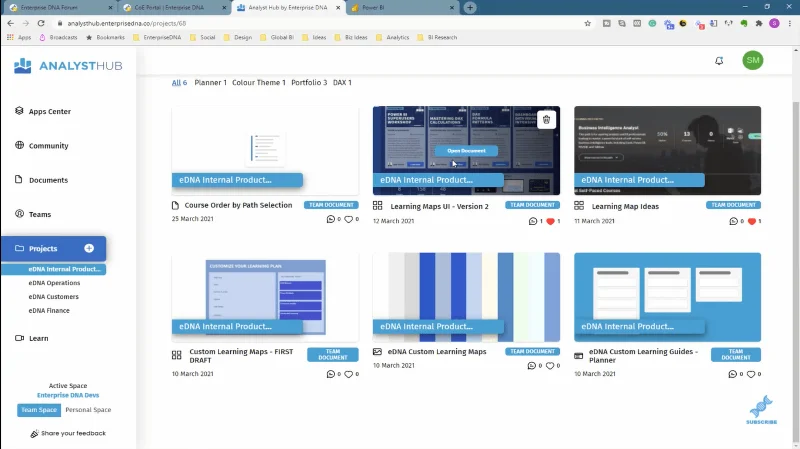Click Share your feedback link
This screenshot has width=800, height=449.
pyautogui.click(x=68, y=433)
